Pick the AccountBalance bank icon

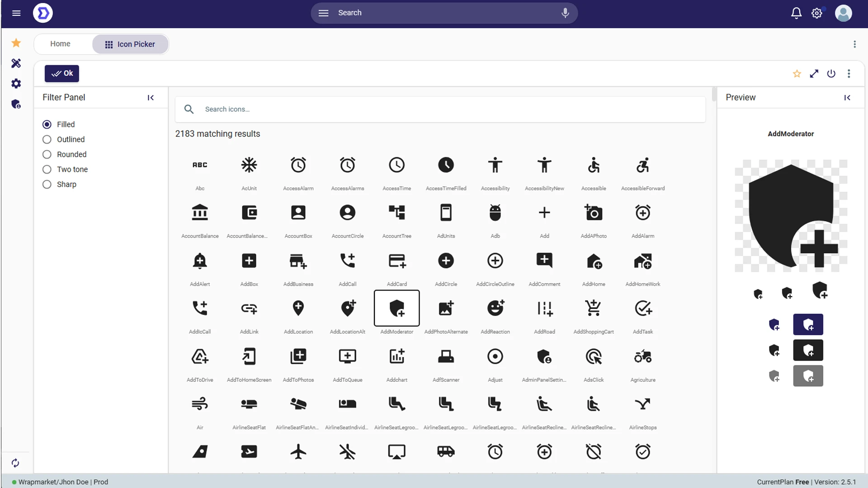click(200, 212)
